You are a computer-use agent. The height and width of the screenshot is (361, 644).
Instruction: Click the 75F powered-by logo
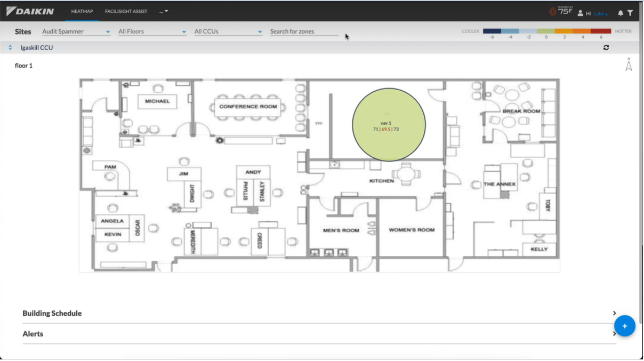pos(561,11)
